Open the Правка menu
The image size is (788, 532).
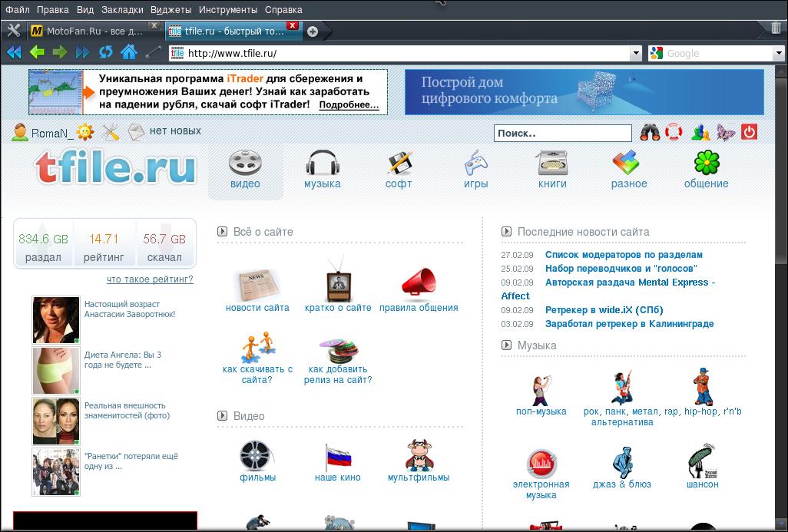53,9
